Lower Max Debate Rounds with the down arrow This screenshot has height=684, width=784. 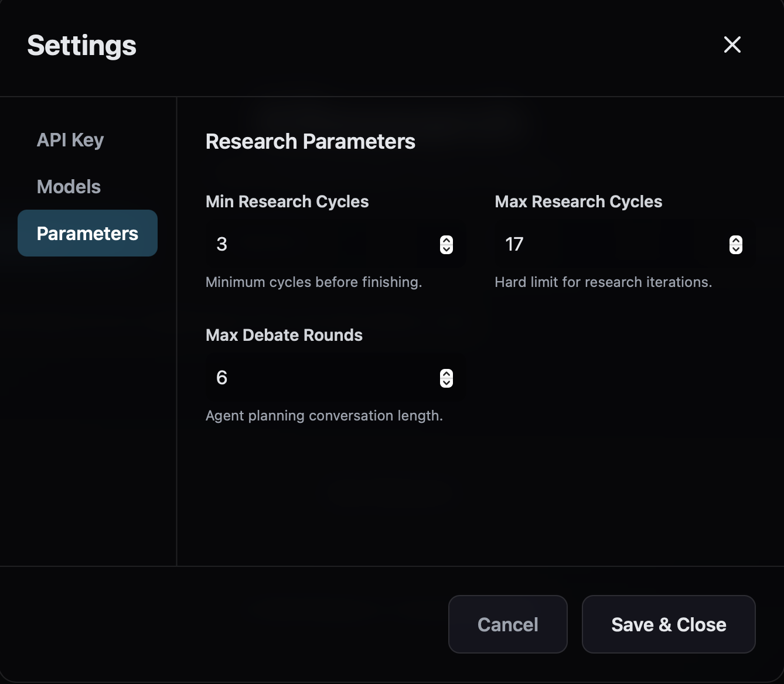[x=446, y=383]
